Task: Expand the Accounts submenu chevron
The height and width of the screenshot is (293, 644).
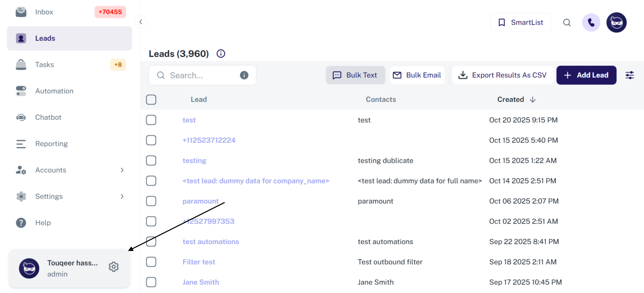Action: 122,170
